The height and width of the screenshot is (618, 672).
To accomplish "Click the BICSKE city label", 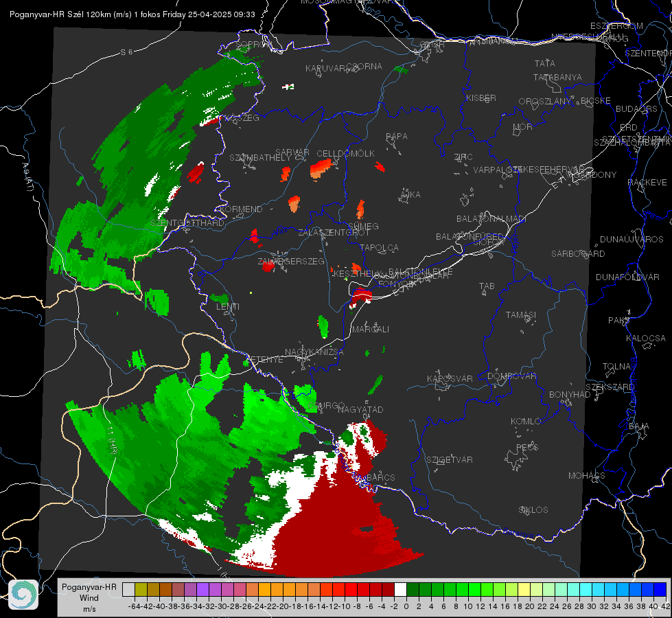I will click(x=596, y=100).
